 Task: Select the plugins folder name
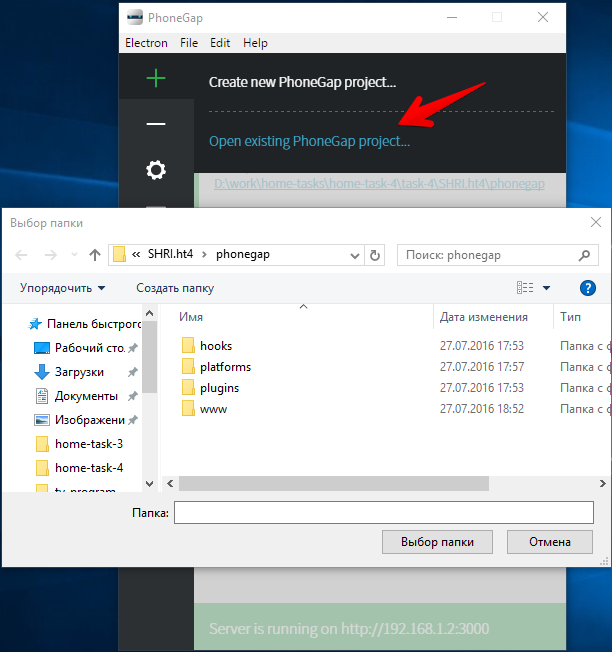point(219,388)
